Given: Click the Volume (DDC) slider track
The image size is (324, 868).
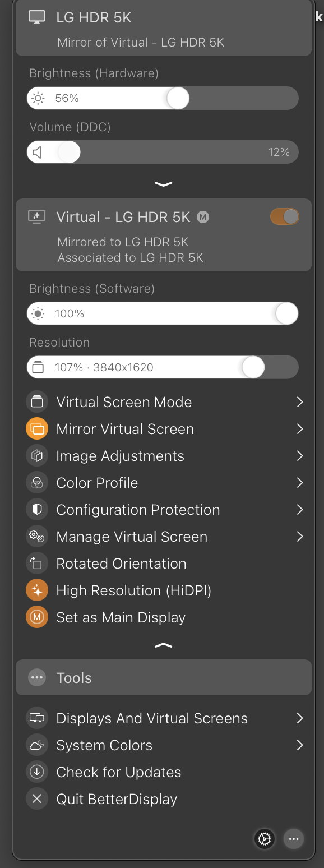Looking at the screenshot, I should click(163, 152).
